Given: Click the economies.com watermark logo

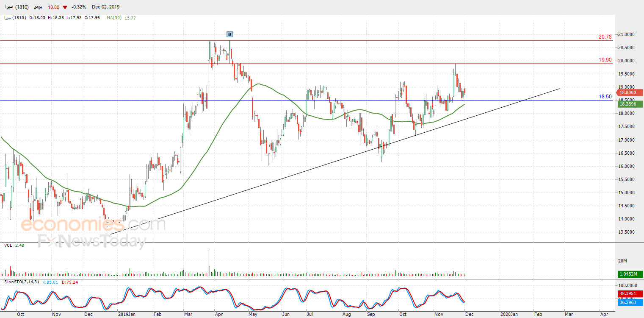Looking at the screenshot, I should point(93,225).
